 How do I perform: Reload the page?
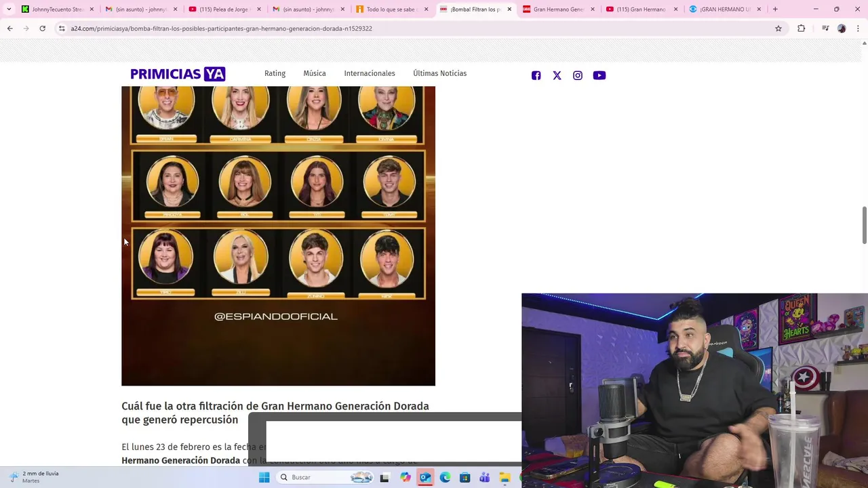(42, 28)
